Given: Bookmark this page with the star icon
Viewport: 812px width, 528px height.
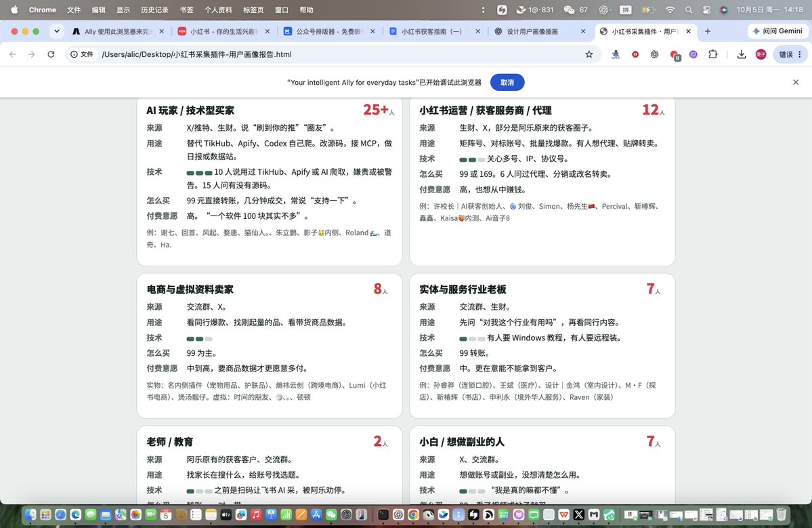Looking at the screenshot, I should (589, 54).
